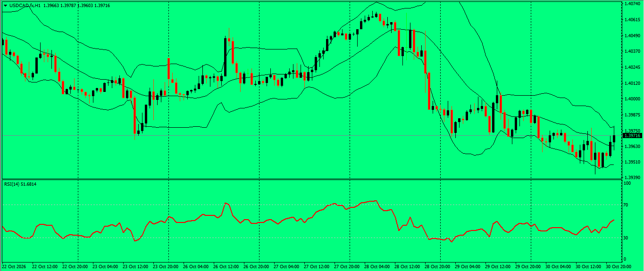Viewport: 644px width, 271px height.
Task: Click the current price tag 1.39716
Action: tap(632, 135)
